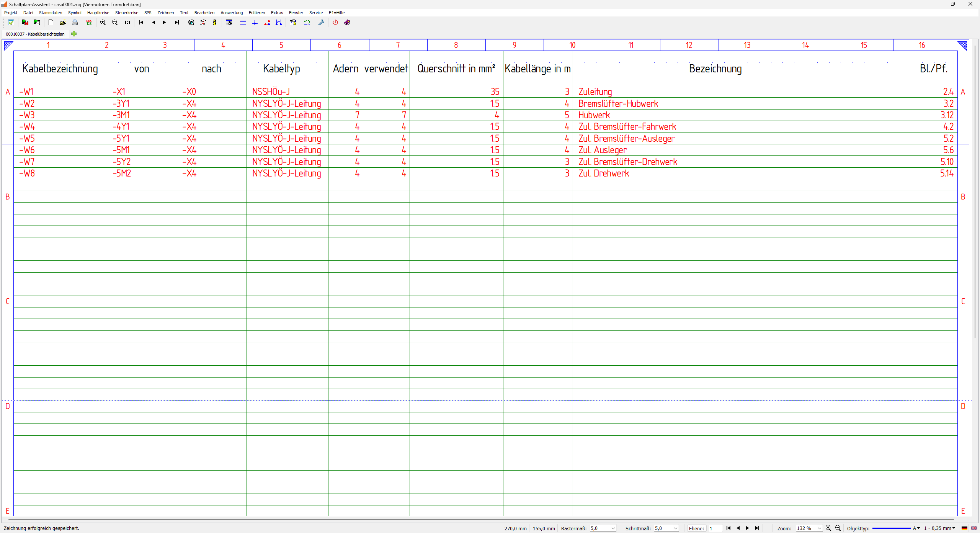Click the red power icon

[335, 23]
